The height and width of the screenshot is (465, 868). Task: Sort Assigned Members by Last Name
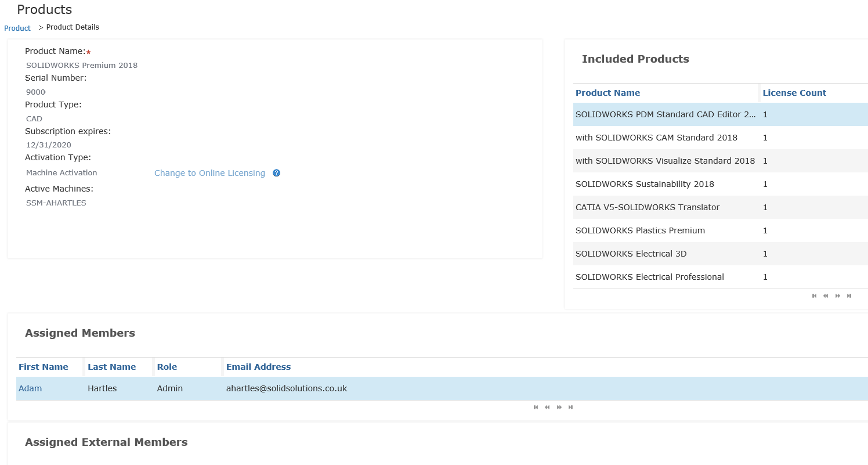pos(112,367)
